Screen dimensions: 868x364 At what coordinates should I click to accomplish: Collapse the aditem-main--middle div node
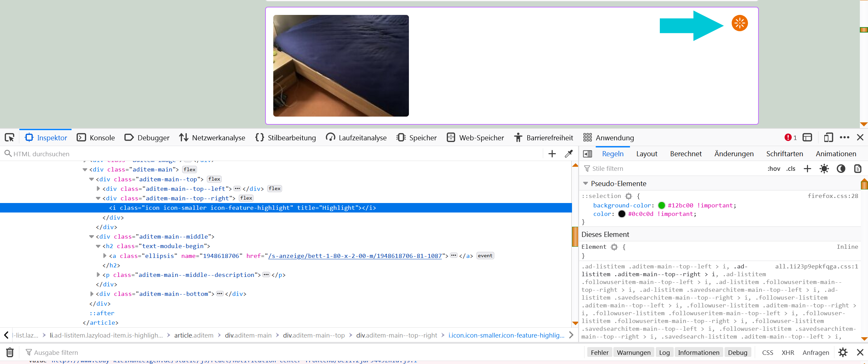[92, 237]
